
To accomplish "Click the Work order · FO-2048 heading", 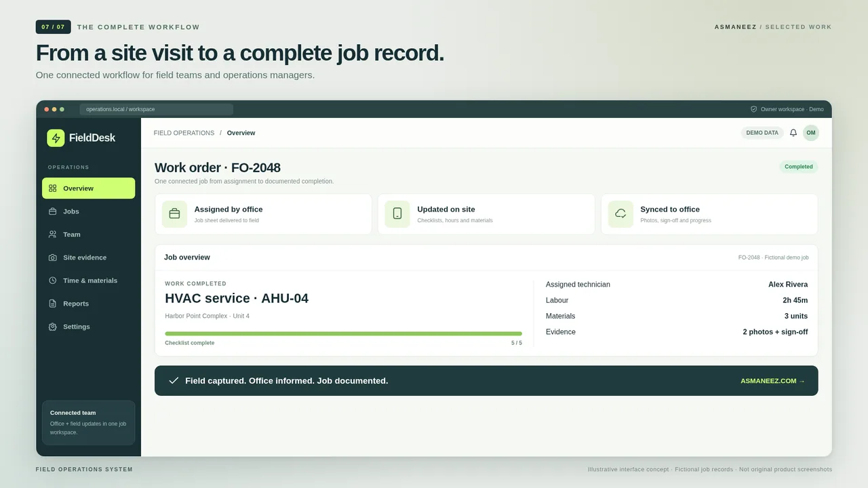I will point(217,167).
